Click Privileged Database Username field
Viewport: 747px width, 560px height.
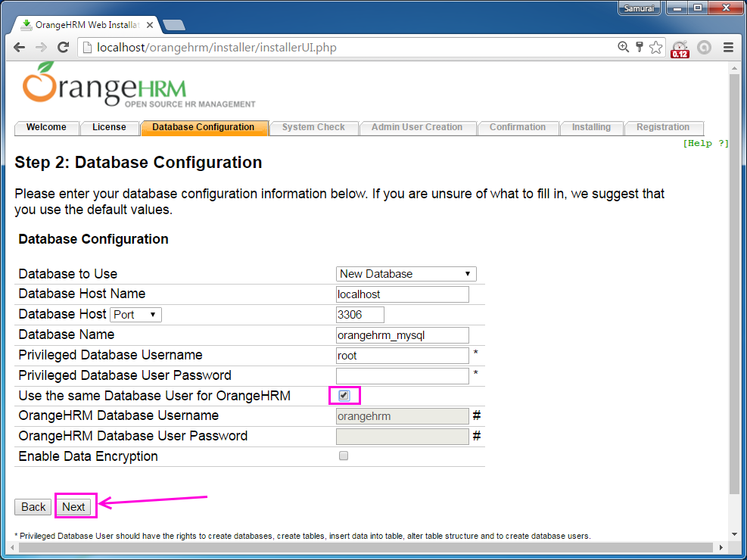(x=402, y=356)
